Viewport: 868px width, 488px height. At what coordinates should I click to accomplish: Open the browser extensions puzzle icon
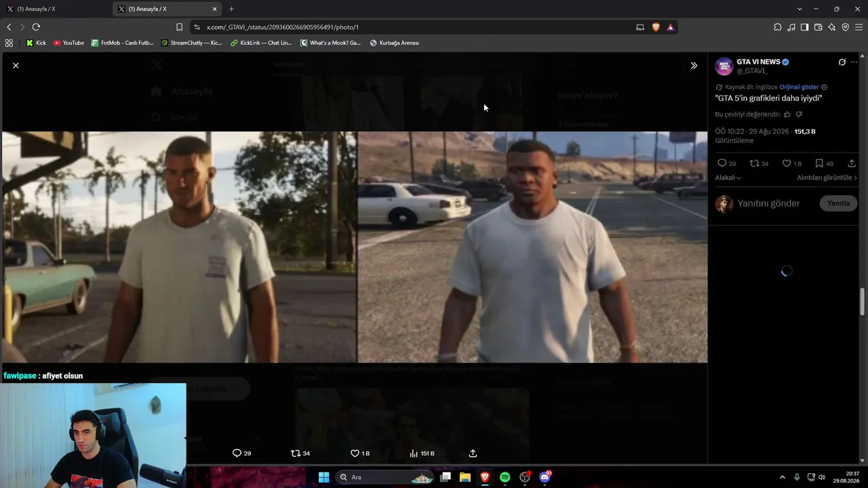(x=778, y=27)
